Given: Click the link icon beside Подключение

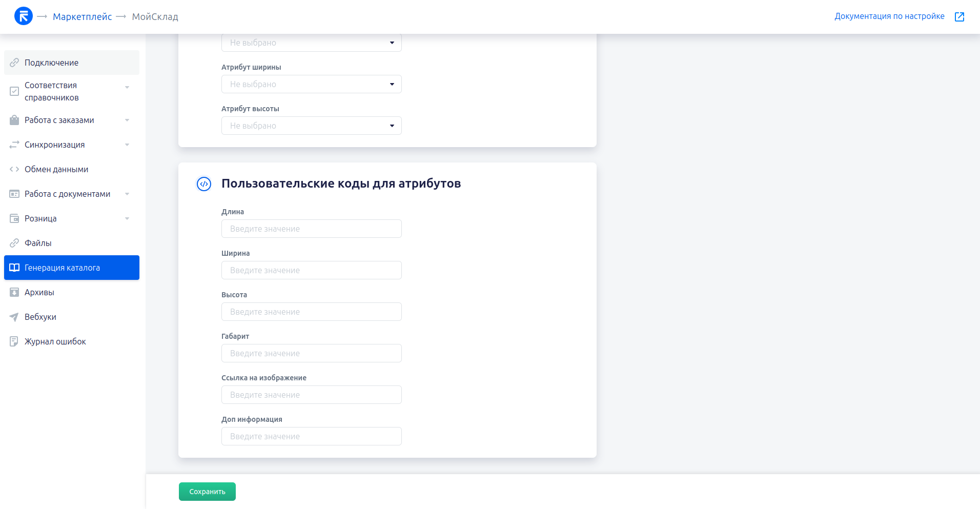Looking at the screenshot, I should [14, 63].
